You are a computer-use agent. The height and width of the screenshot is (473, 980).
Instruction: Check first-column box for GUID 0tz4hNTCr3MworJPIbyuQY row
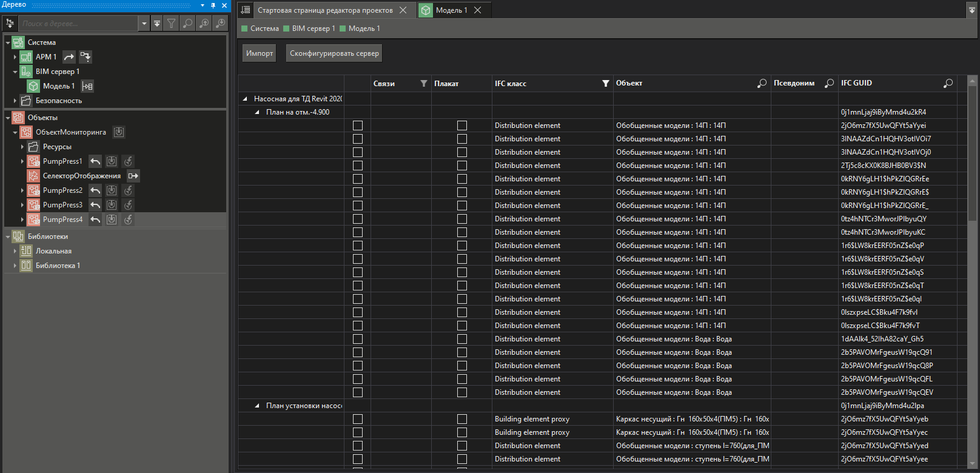click(358, 219)
